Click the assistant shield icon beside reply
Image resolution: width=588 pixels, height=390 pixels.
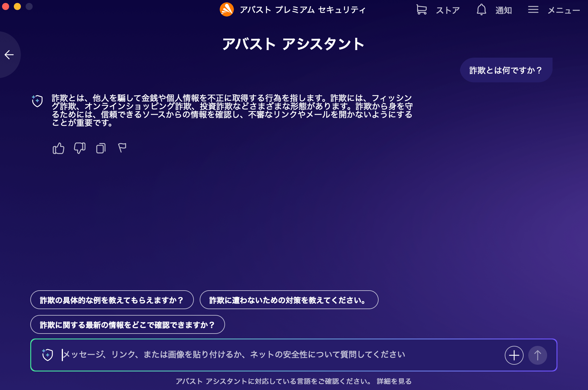(x=37, y=101)
